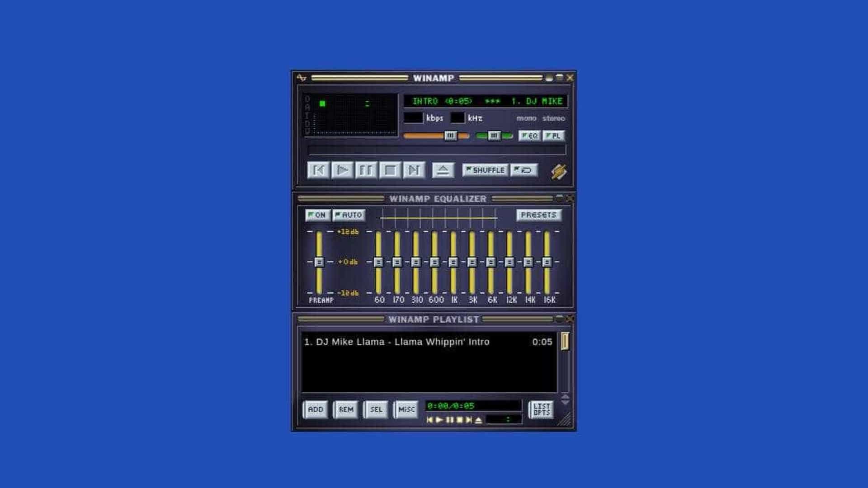Viewport: 868px width, 488px height.
Task: Click the playlist scroll up arrow
Action: [565, 396]
